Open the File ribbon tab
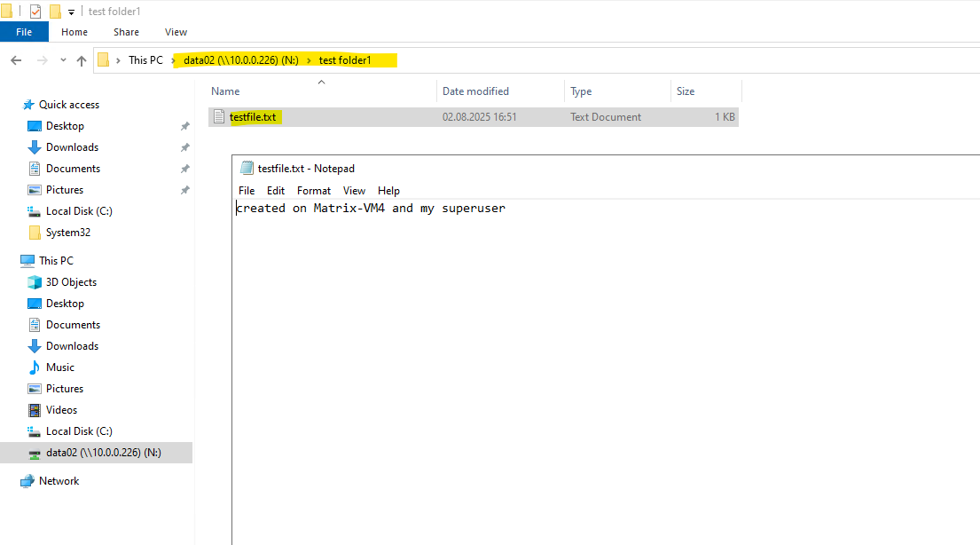This screenshot has height=545, width=980. click(24, 32)
